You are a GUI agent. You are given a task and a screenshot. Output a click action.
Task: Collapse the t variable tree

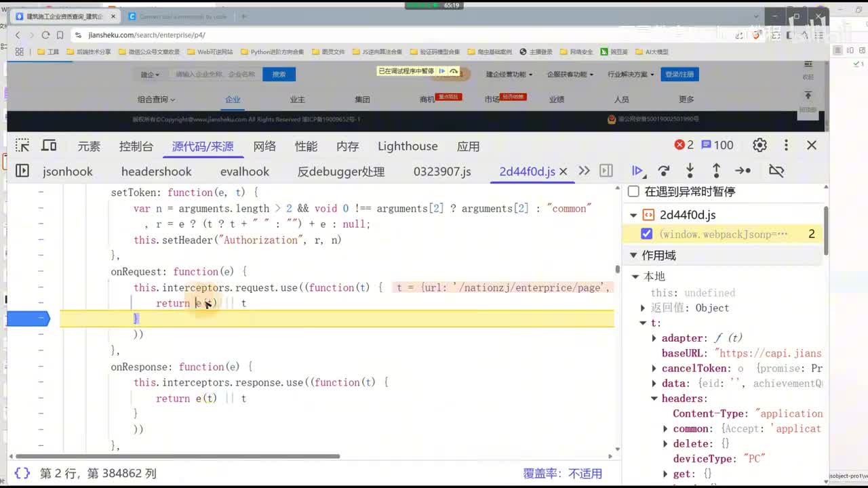pyautogui.click(x=643, y=323)
